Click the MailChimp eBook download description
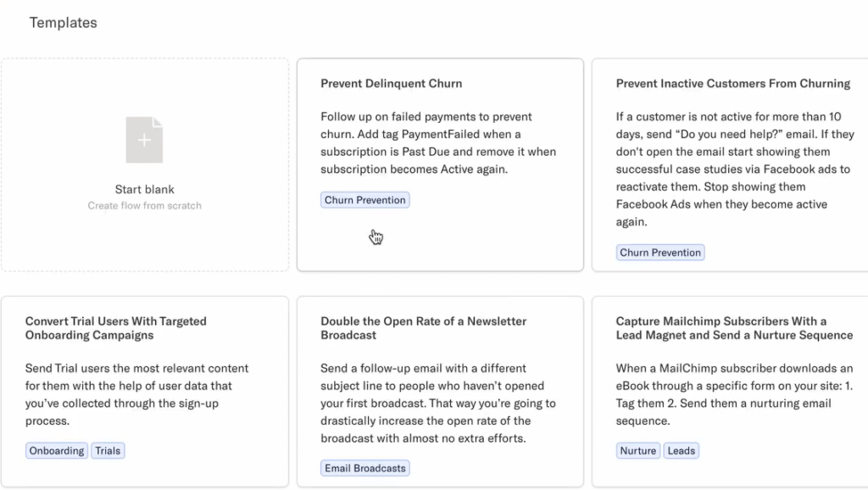 [734, 394]
